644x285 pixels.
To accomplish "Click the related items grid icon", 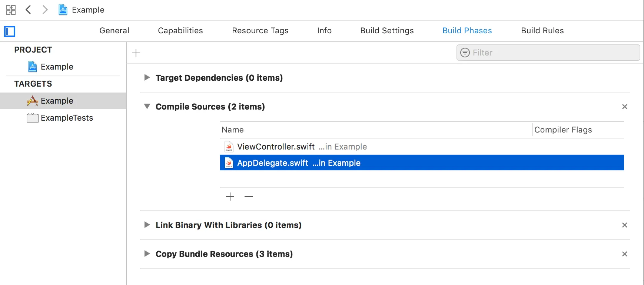I will pyautogui.click(x=11, y=10).
